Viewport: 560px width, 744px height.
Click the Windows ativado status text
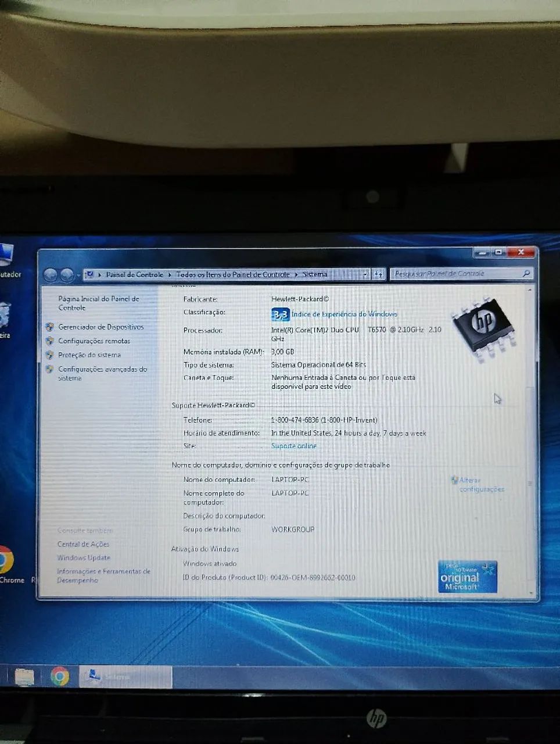(x=210, y=563)
